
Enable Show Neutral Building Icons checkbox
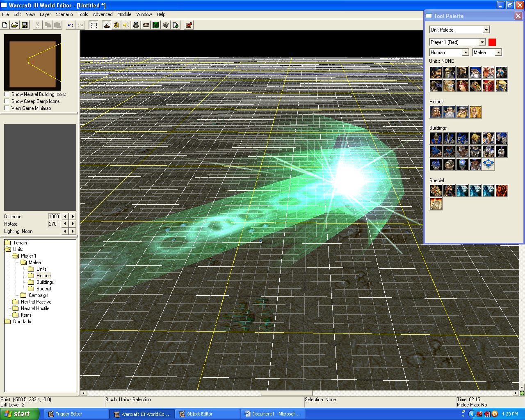(7, 94)
